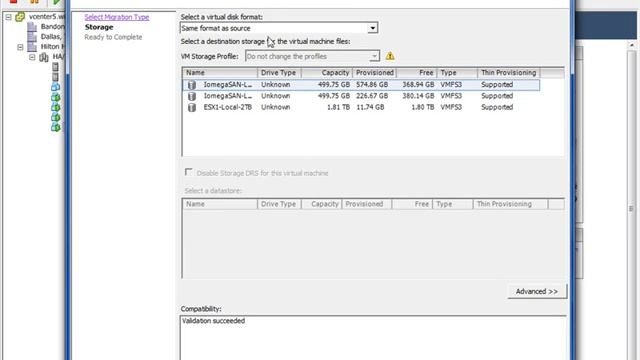Click datastore icon for ESX1-Local-2TB
The width and height of the screenshot is (640, 360).
pyautogui.click(x=192, y=107)
